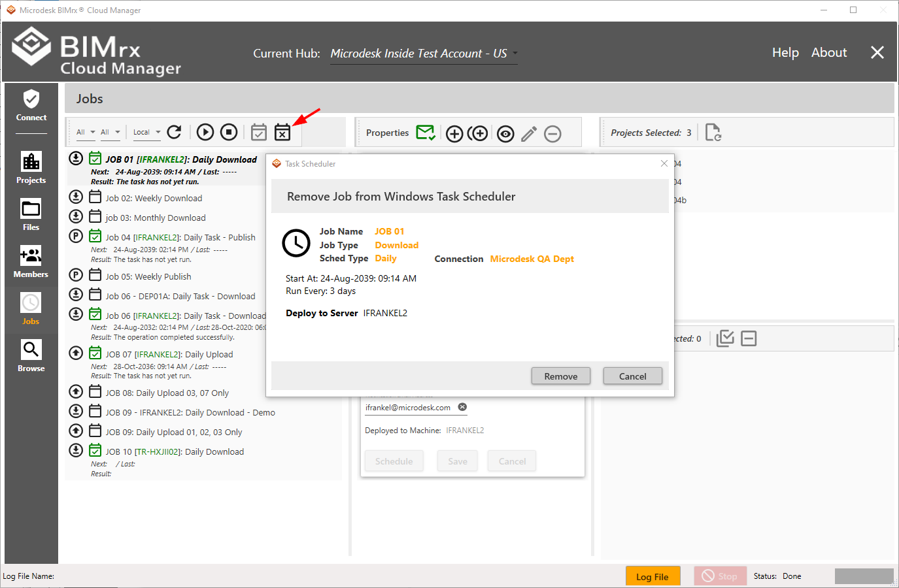The image size is (899, 588).
Task: Open the Files section in sidebar
Action: pyautogui.click(x=31, y=215)
